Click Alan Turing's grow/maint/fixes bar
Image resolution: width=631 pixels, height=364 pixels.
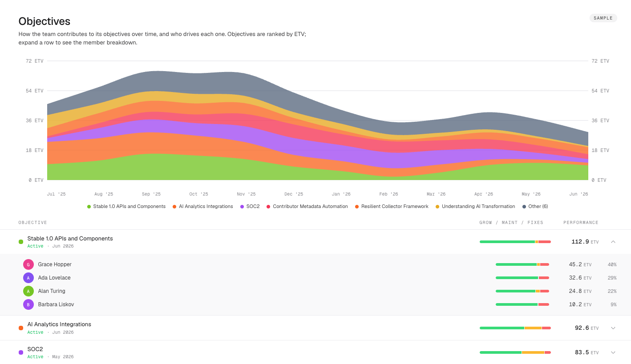(522, 291)
